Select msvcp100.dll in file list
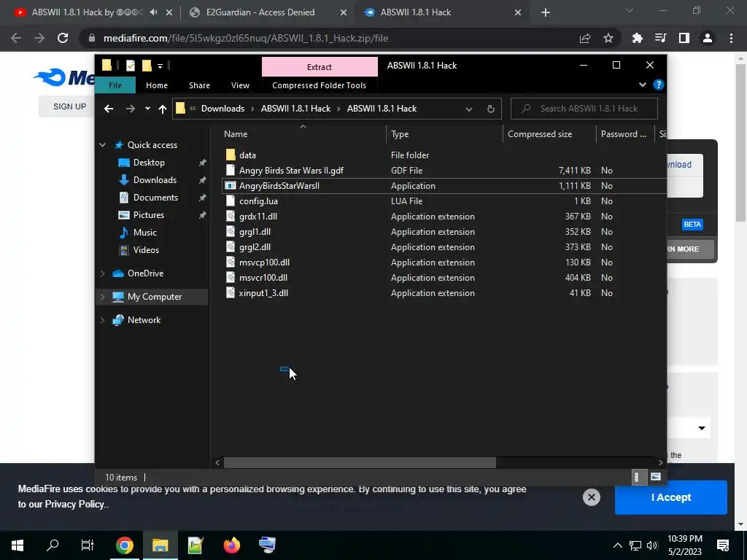 coord(264,262)
